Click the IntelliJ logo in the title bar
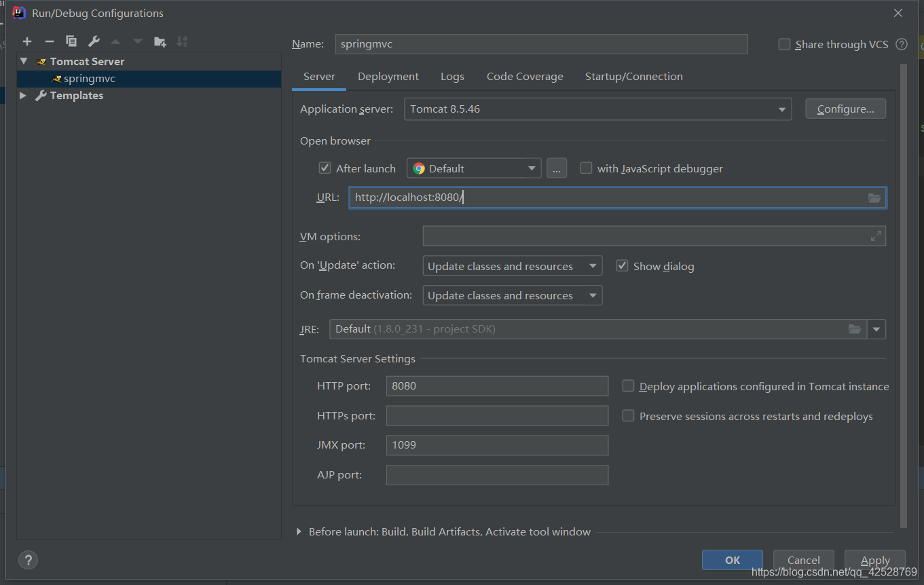The height and width of the screenshot is (585, 924). click(x=19, y=13)
